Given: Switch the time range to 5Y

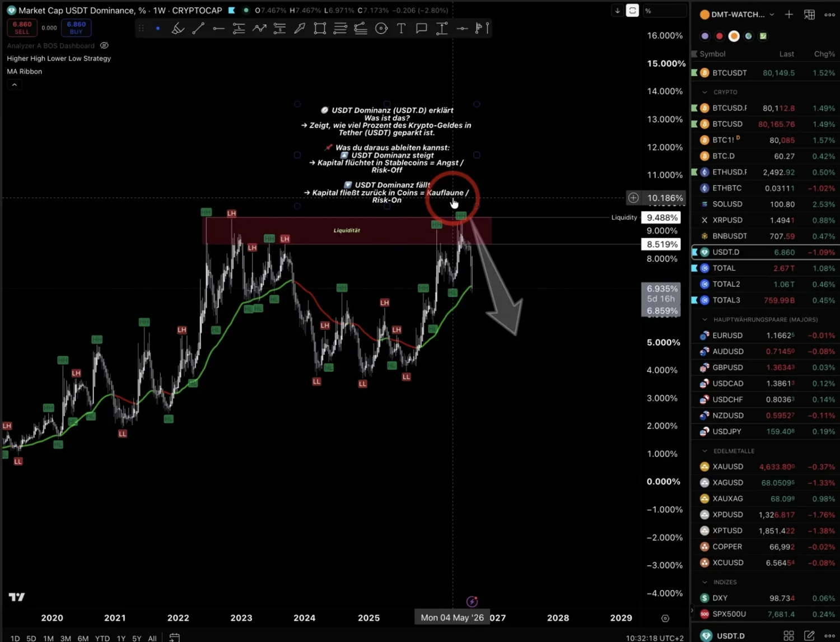Looking at the screenshot, I should coord(137,638).
